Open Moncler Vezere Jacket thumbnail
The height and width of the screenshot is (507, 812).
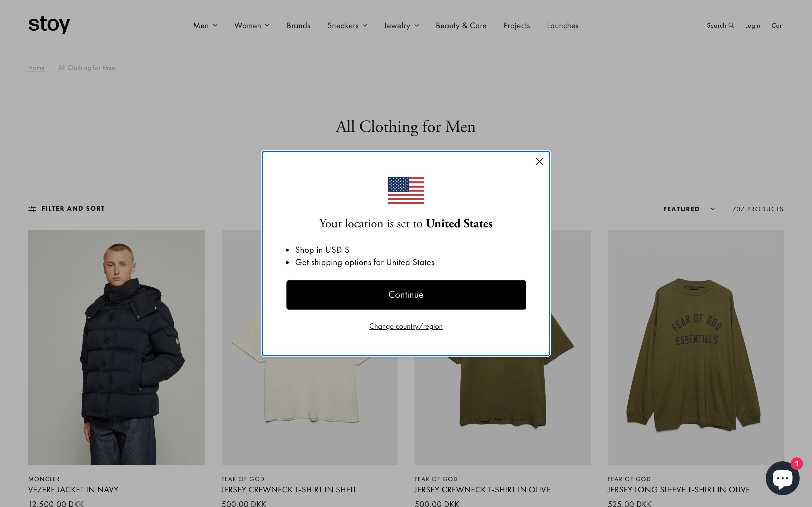coord(116,347)
